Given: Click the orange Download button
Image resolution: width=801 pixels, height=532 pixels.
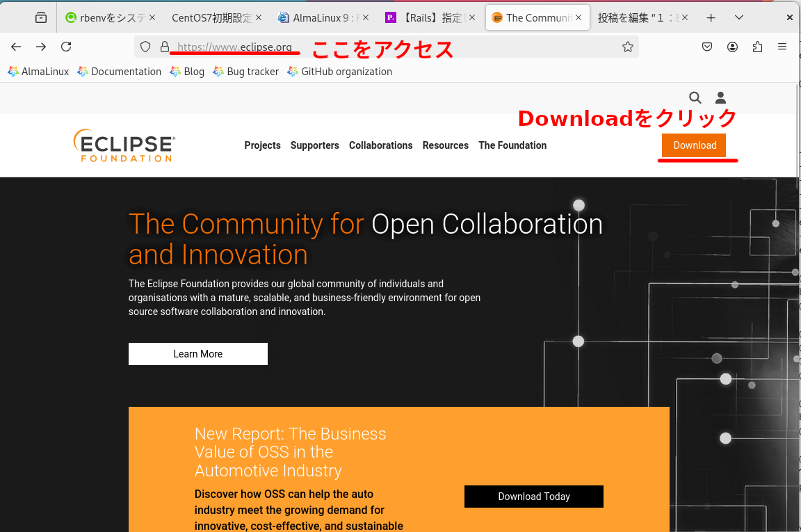Looking at the screenshot, I should pos(695,145).
